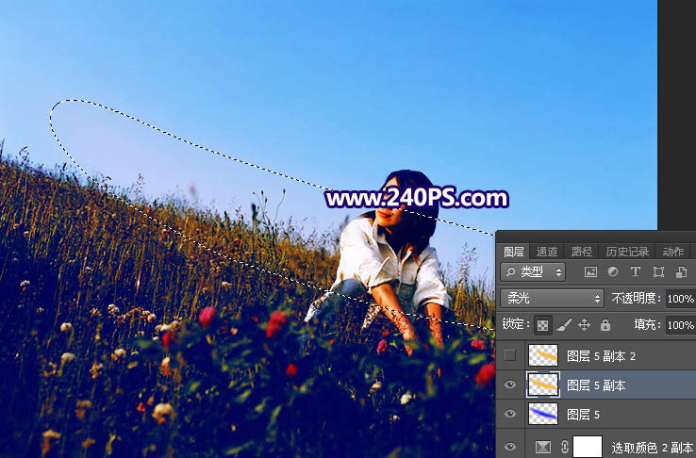696x458 pixels.
Task: Hide the 图层 5 layer
Action: point(512,414)
